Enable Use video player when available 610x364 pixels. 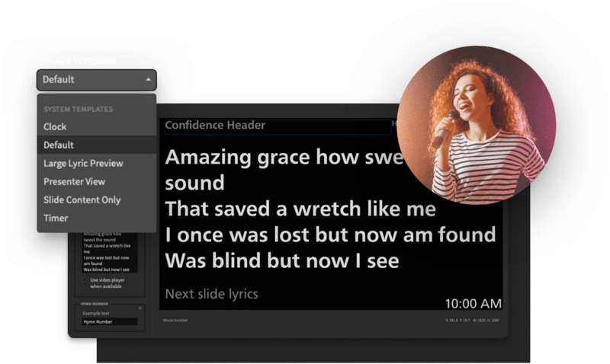pos(85,280)
